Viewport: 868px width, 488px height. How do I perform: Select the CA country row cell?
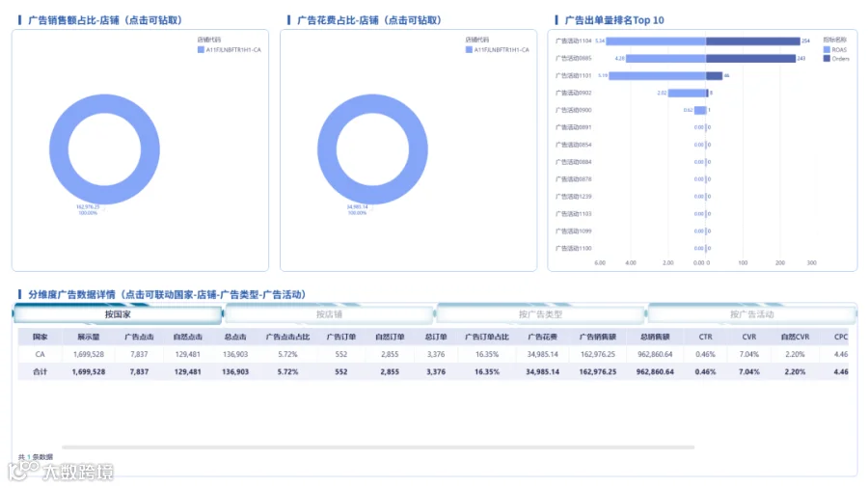[x=40, y=354]
